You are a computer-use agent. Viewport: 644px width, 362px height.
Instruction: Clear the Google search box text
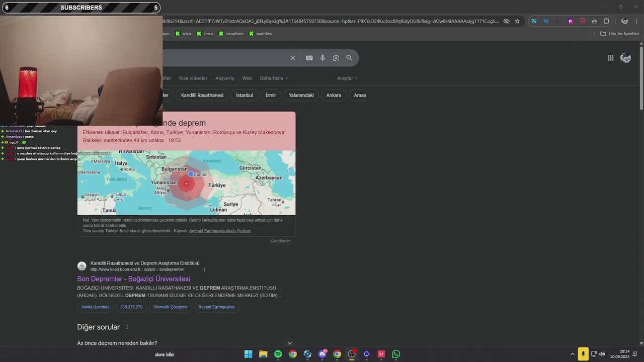point(293,58)
